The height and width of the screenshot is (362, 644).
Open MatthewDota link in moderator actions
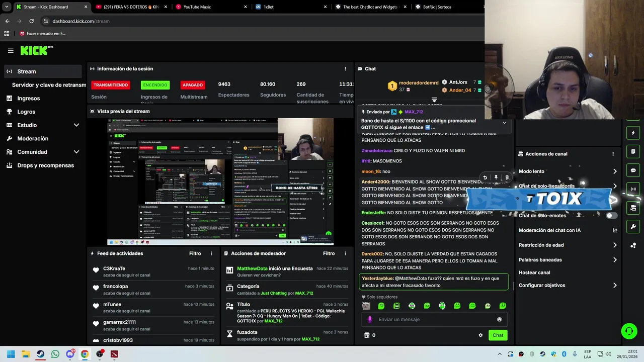click(252, 268)
